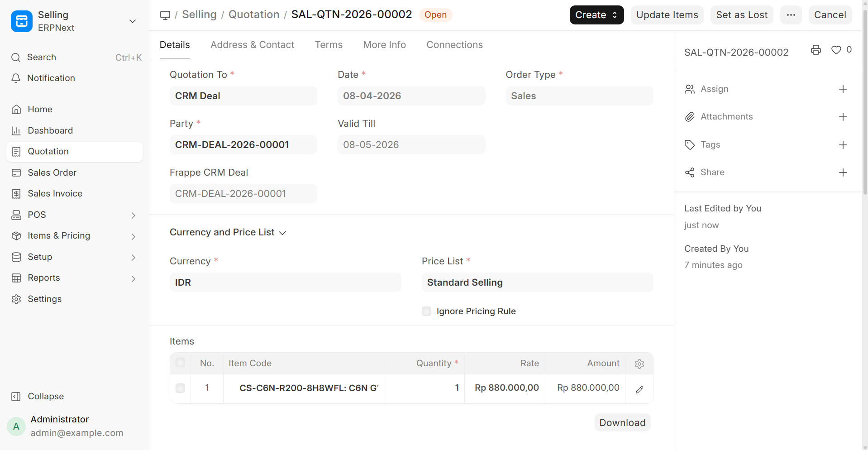Open the Create dropdown button

coord(596,15)
